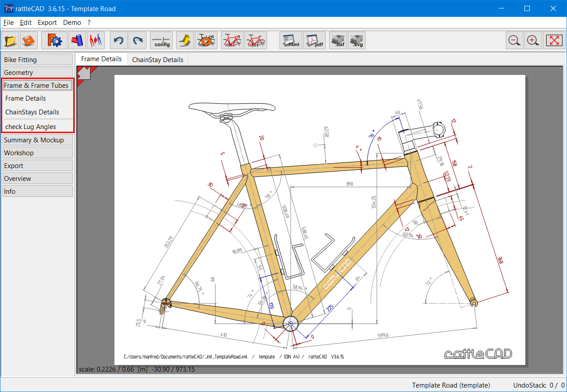Click the 410 chainstay length dimension
567x392 pixels.
point(223,335)
